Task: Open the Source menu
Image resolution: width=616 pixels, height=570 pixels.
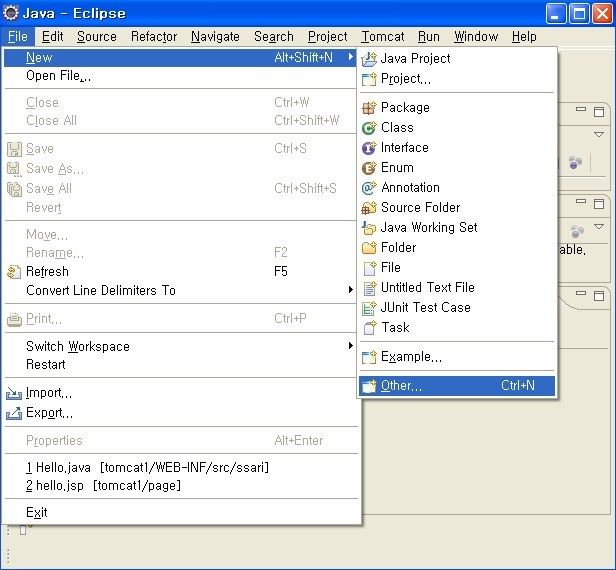Action: [97, 37]
